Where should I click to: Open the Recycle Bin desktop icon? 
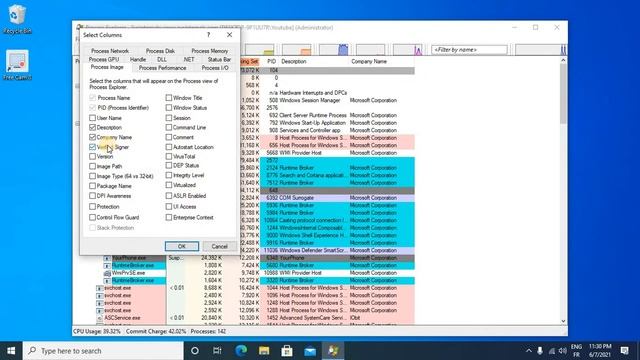16,19
